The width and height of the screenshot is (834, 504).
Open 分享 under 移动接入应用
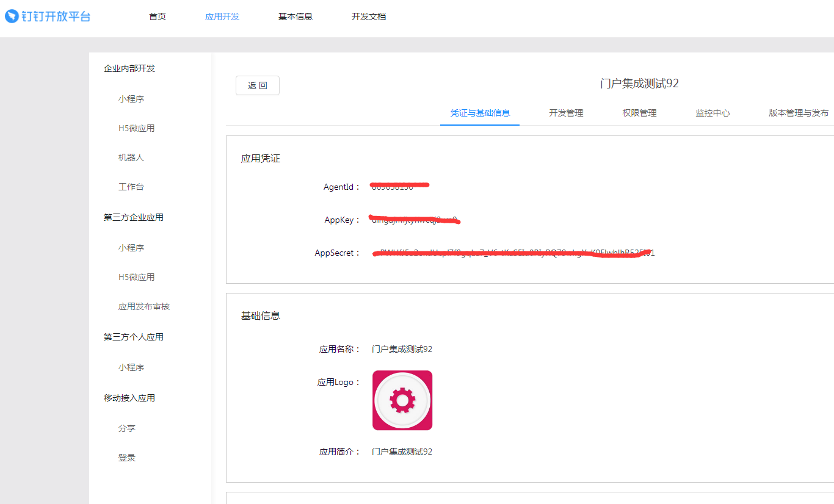(127, 428)
